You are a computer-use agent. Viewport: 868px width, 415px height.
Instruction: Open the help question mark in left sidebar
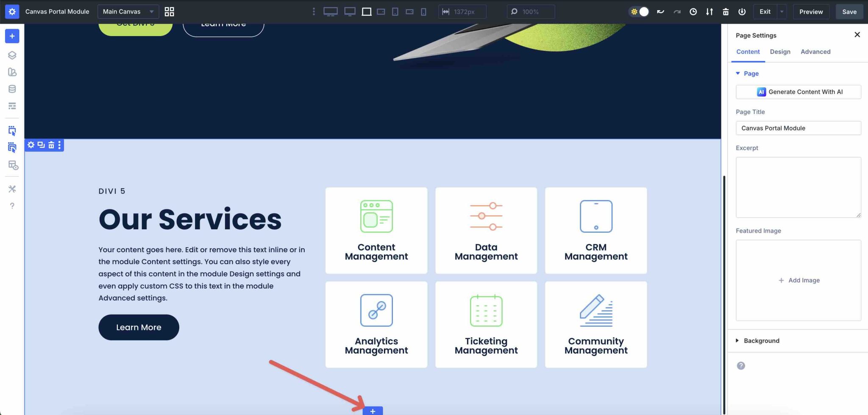[x=12, y=206]
